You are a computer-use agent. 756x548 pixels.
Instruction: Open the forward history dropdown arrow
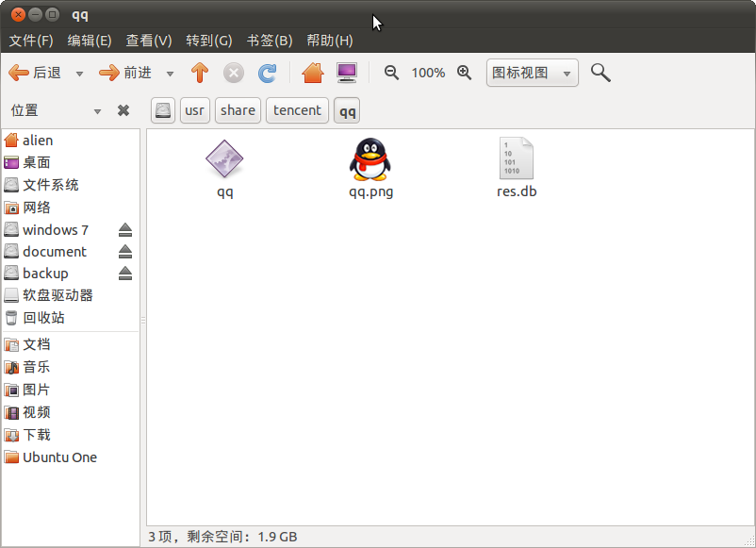[170, 74]
